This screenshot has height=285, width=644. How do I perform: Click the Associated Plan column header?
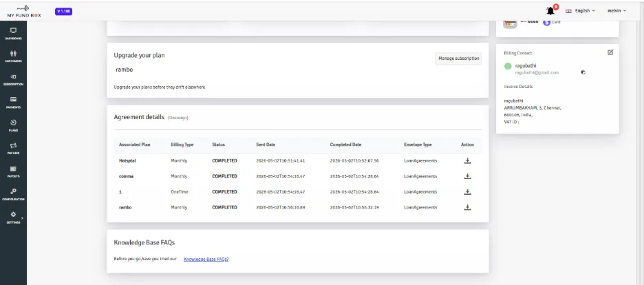coord(134,145)
